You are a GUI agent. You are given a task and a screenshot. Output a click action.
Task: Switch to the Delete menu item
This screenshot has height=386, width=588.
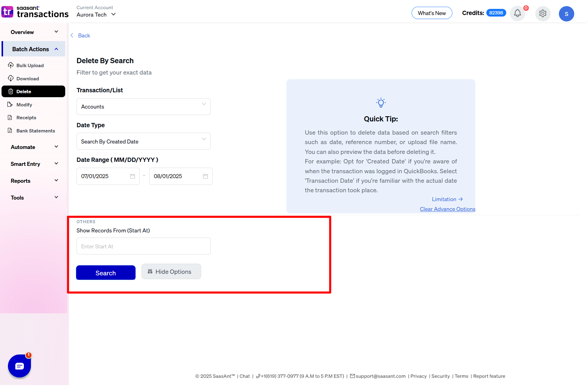pyautogui.click(x=33, y=91)
